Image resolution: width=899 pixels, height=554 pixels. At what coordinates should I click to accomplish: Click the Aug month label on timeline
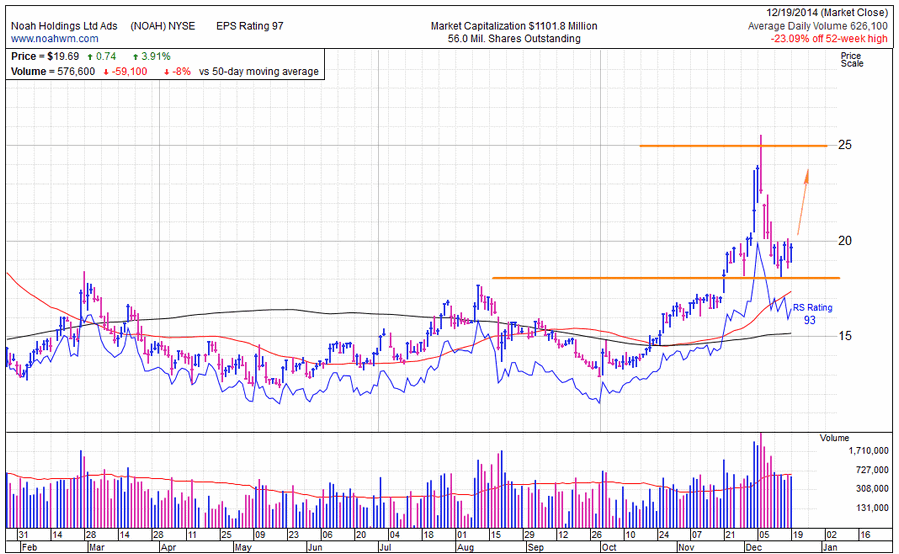pos(464,548)
